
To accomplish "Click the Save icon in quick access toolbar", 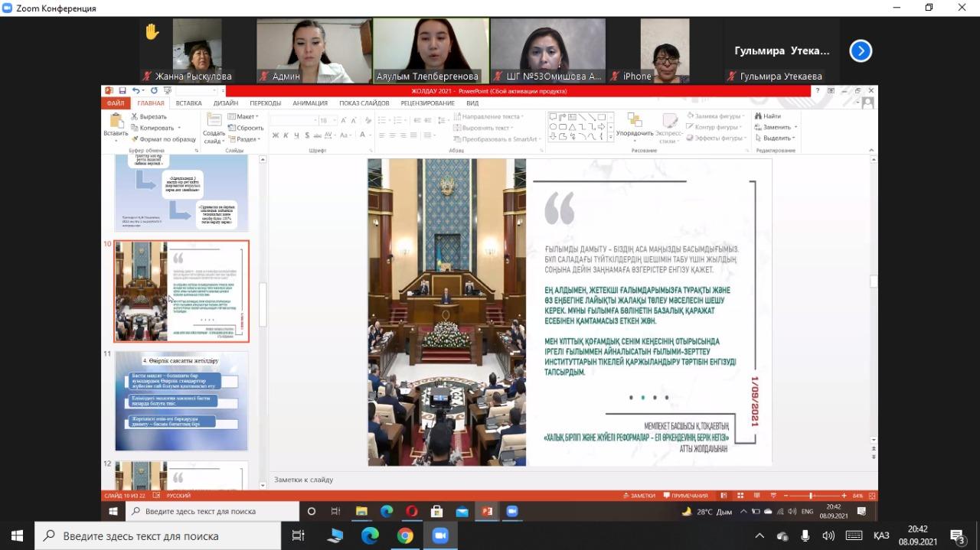I will pyautogui.click(x=122, y=91).
